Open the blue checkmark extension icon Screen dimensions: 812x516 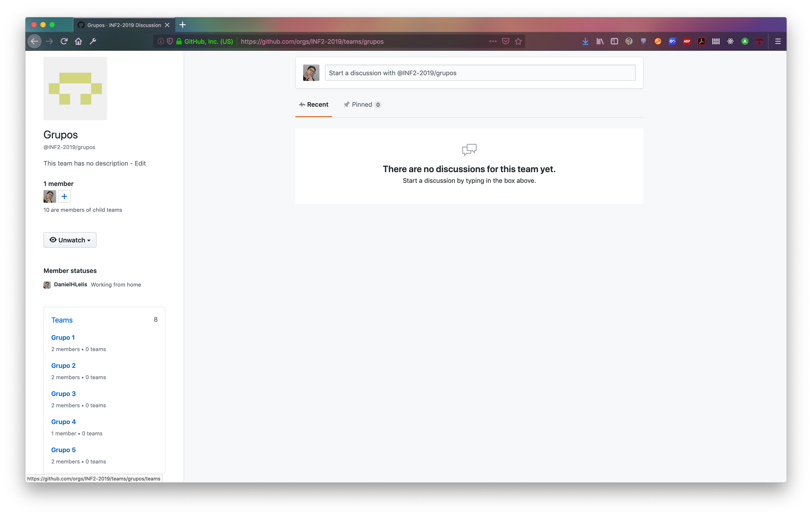click(672, 41)
